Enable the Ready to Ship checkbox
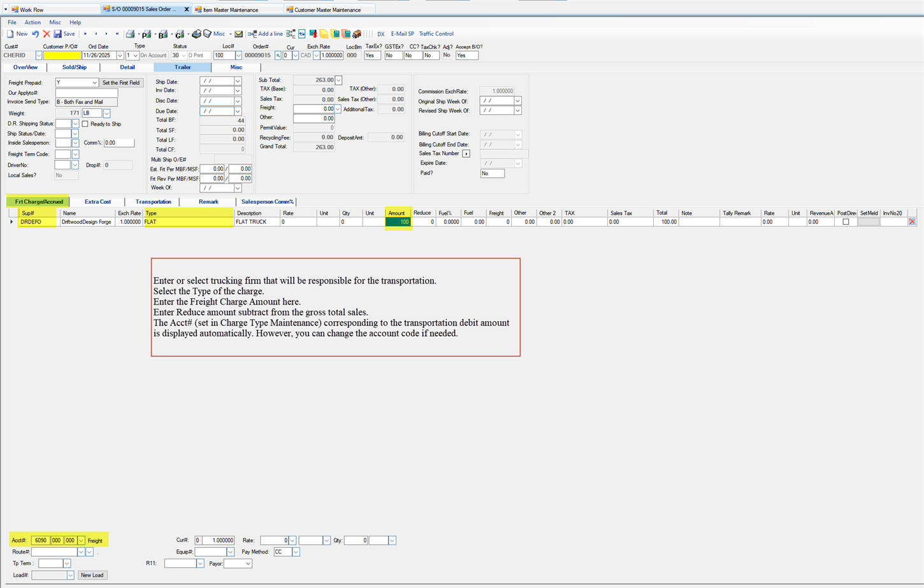The height and width of the screenshot is (588, 924). click(85, 124)
